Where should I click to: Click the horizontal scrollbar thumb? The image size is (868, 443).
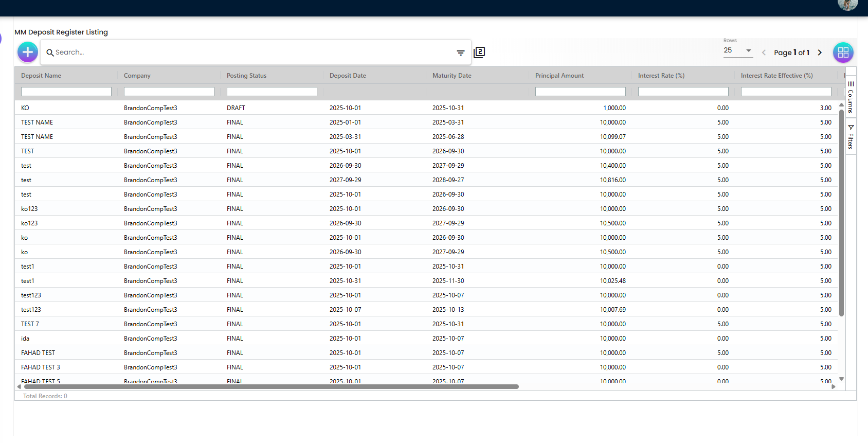[x=271, y=386]
